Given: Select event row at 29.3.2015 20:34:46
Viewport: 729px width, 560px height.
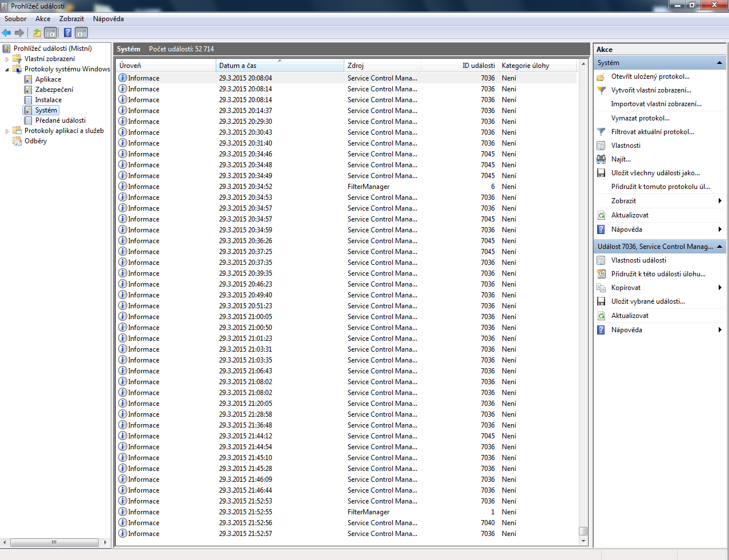Looking at the screenshot, I should 347,154.
